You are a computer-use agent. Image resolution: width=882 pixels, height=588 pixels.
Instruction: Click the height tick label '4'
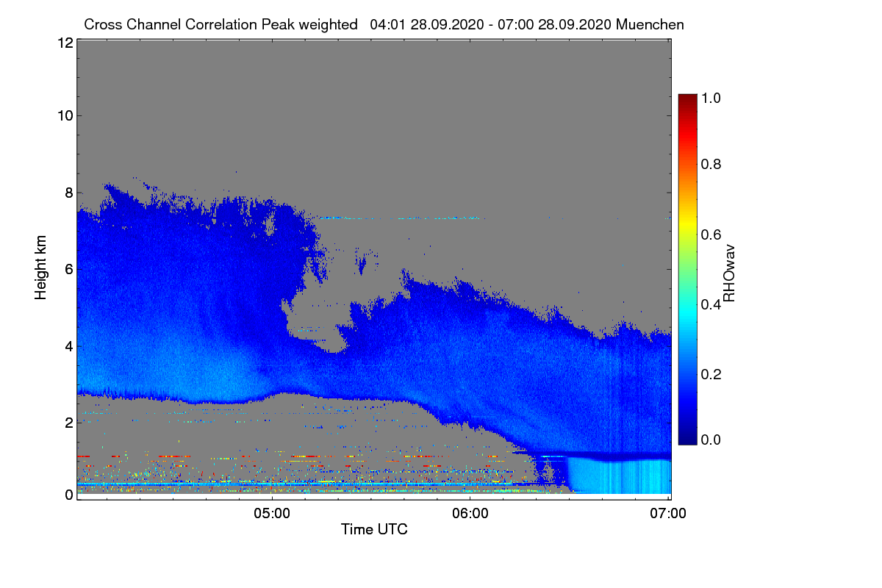(68, 345)
